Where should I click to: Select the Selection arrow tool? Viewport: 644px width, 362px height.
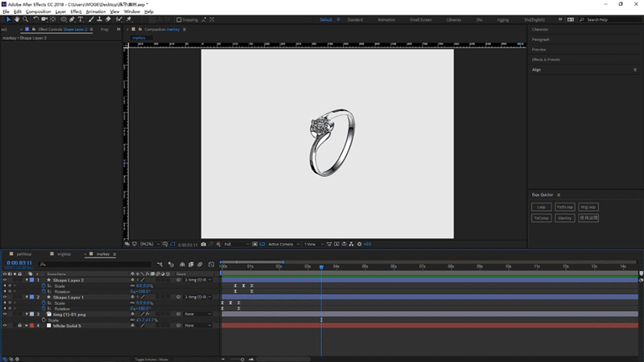[8, 19]
